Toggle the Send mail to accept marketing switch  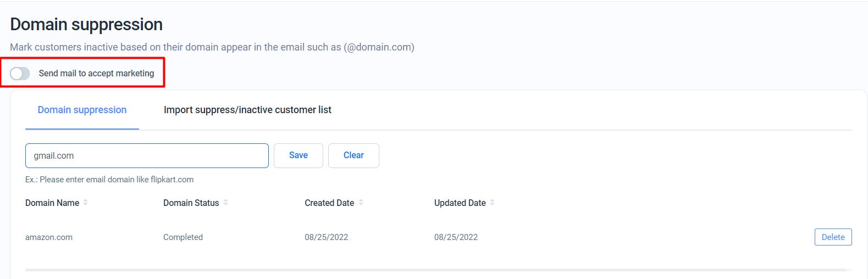(x=20, y=74)
